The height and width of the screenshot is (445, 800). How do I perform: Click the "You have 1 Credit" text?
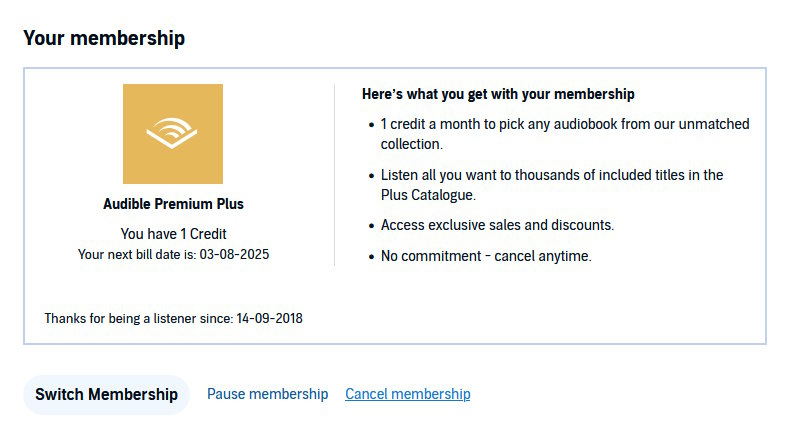(x=173, y=234)
